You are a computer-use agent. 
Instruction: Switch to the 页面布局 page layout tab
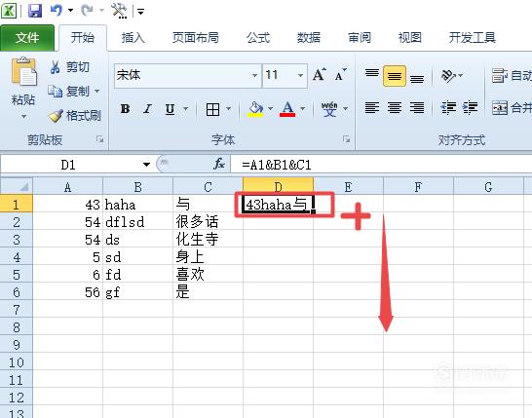[x=195, y=38]
